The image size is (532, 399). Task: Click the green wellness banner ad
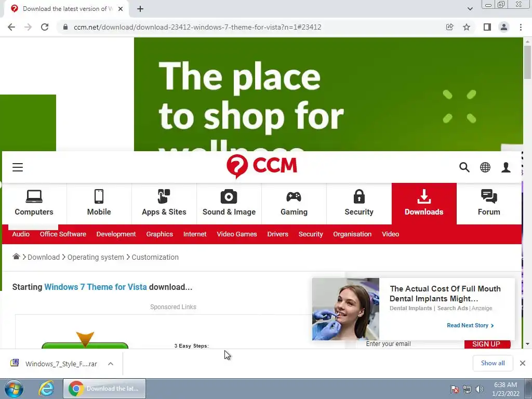(328, 94)
